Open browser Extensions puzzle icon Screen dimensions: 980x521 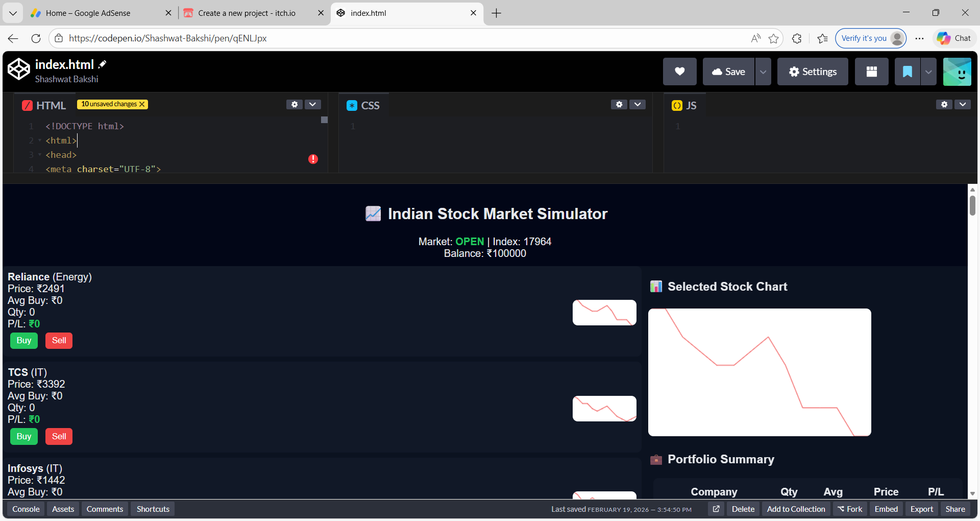point(797,38)
